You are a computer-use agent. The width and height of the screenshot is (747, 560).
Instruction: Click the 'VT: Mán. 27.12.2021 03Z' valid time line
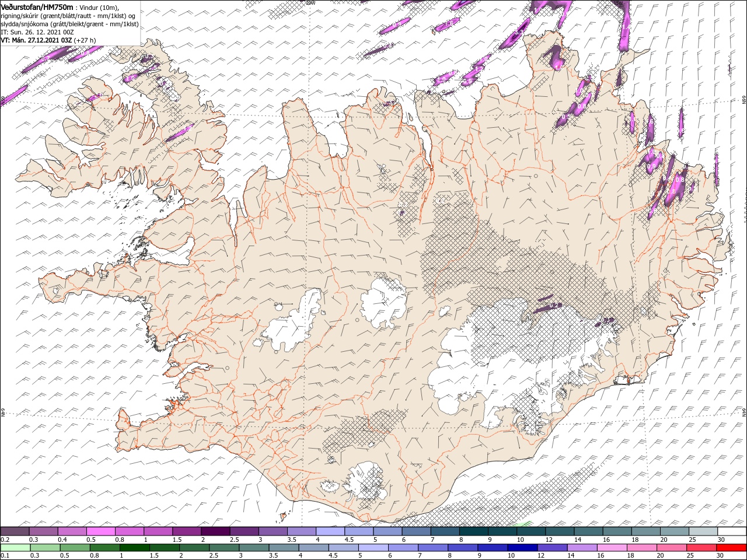(x=36, y=40)
